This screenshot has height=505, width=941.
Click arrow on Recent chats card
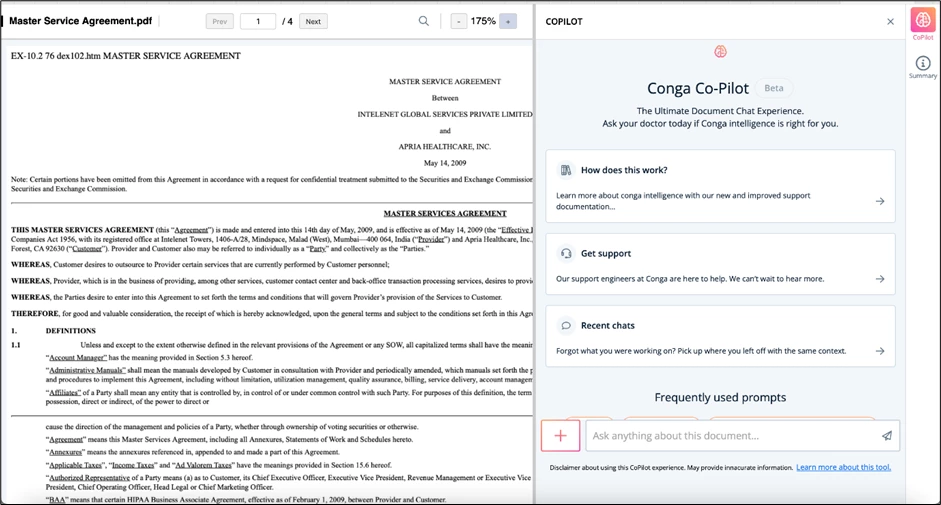tap(880, 351)
